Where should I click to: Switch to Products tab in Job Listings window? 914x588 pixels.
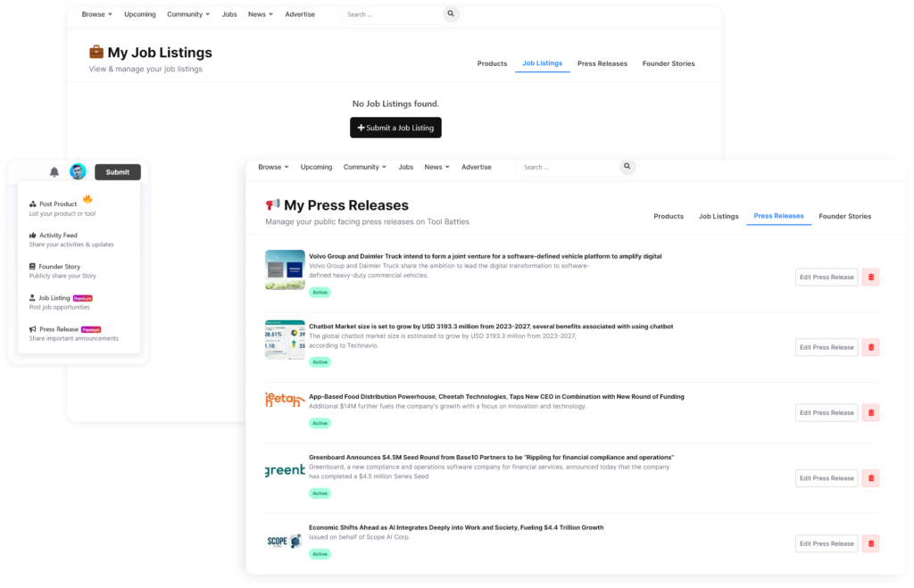click(x=492, y=63)
